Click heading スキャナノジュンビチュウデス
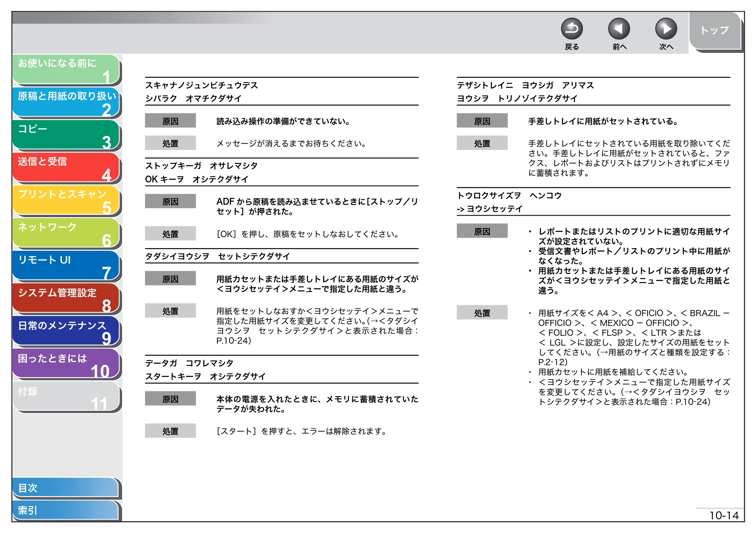Viewport: 756px width, 534px height. [x=201, y=85]
